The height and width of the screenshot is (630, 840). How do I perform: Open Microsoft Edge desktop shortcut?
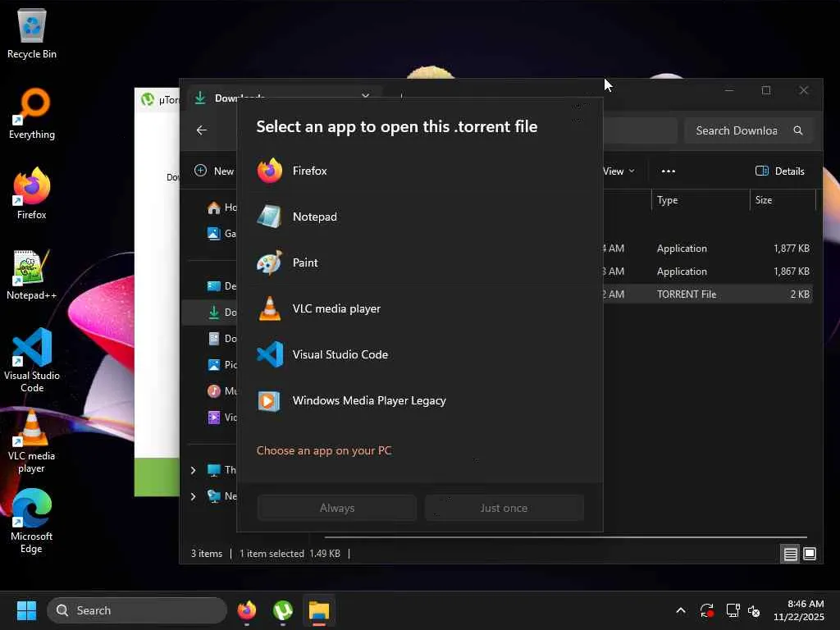32,522
